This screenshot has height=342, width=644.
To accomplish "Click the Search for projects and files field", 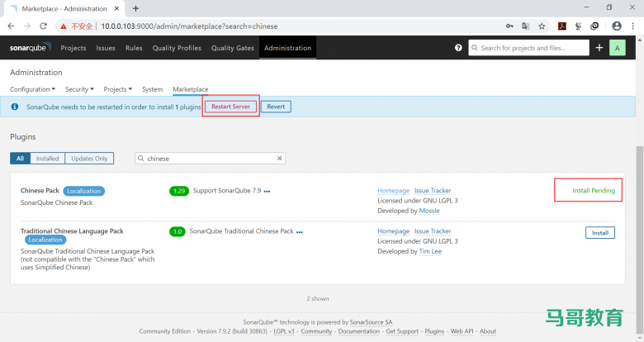I will point(528,48).
